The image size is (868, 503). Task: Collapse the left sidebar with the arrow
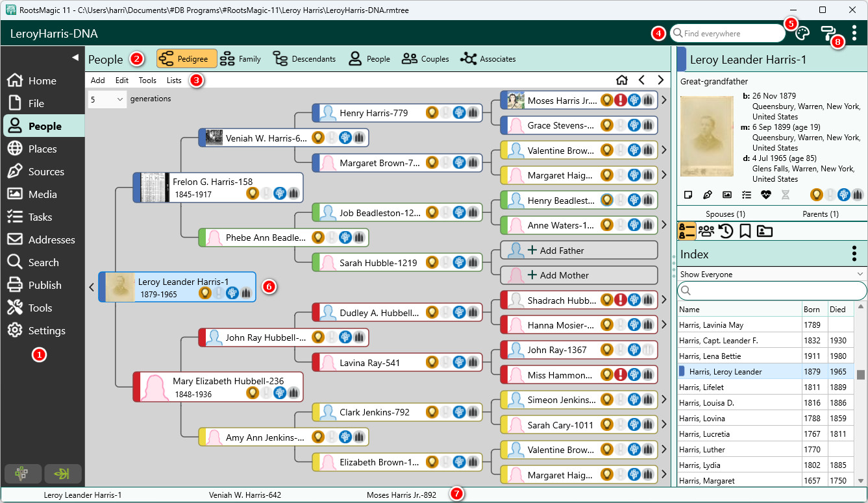[75, 58]
